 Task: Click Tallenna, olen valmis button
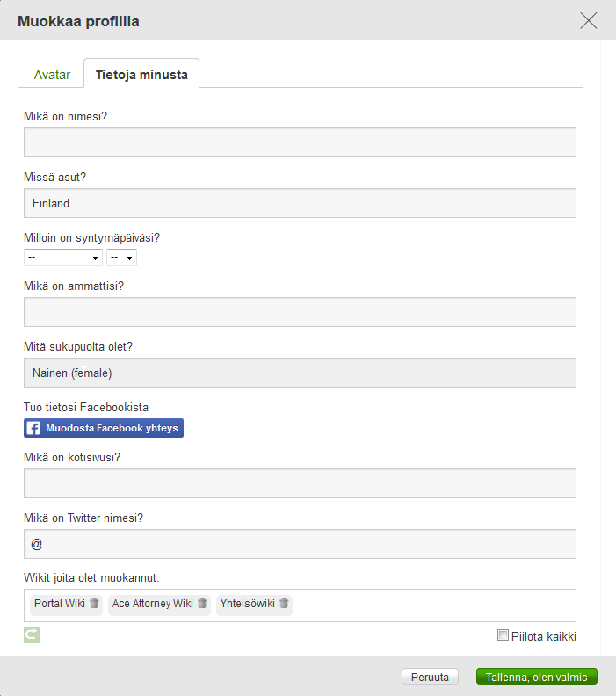(x=537, y=677)
